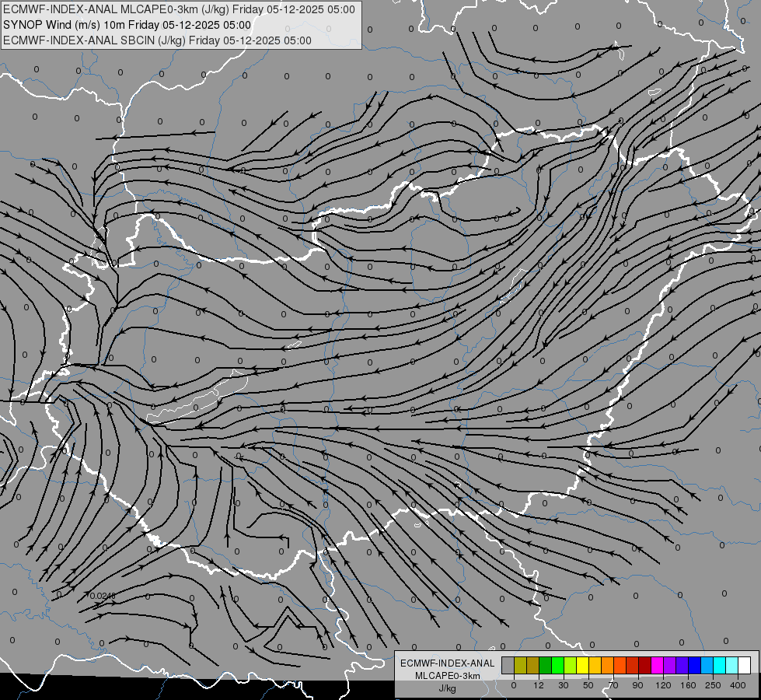Screen dimensions: 761x700
Task: Select the bright green legend swatch
Action: pos(557,665)
